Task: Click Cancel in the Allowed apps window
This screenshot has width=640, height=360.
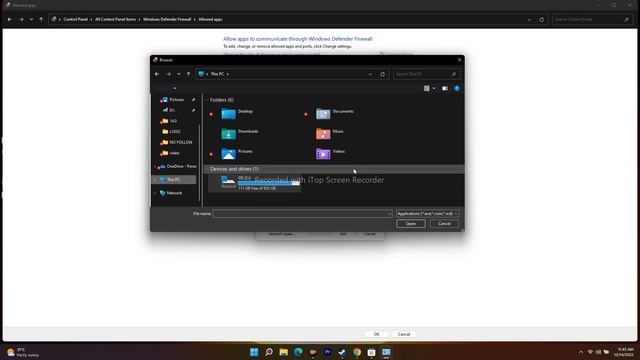Action: point(404,334)
